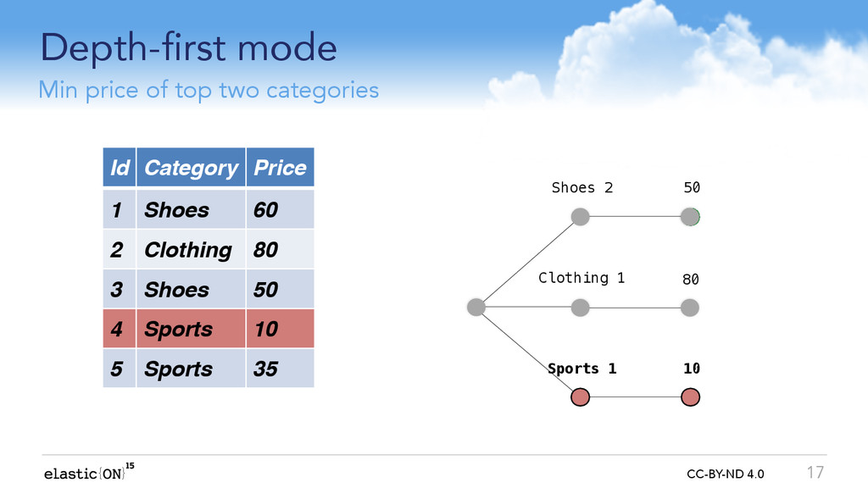Click the Depth-first mode title
The height and width of the screenshot is (488, 868).
click(189, 48)
